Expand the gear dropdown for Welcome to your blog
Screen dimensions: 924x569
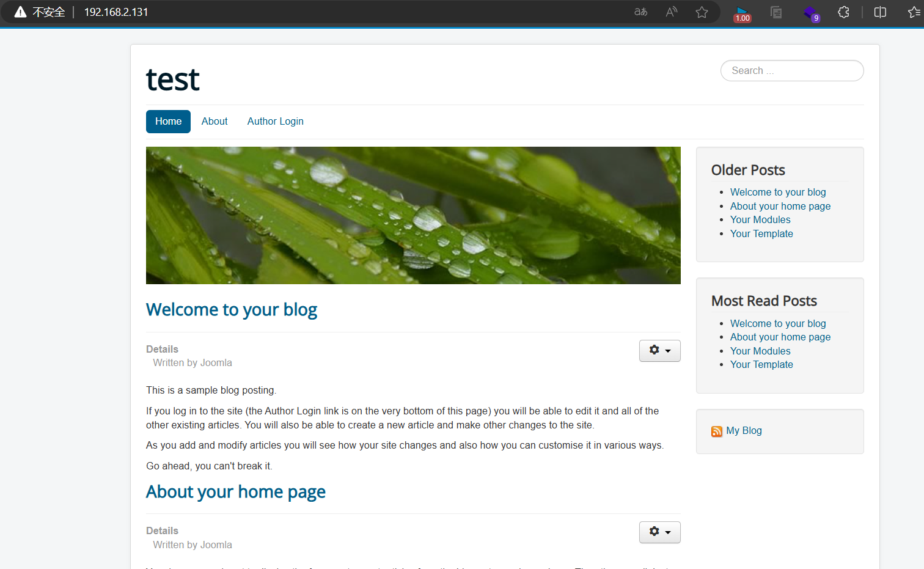coord(660,351)
